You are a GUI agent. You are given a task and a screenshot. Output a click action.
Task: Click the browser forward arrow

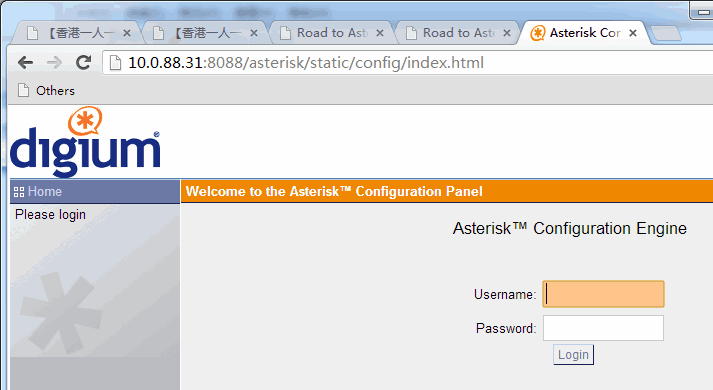click(x=54, y=62)
